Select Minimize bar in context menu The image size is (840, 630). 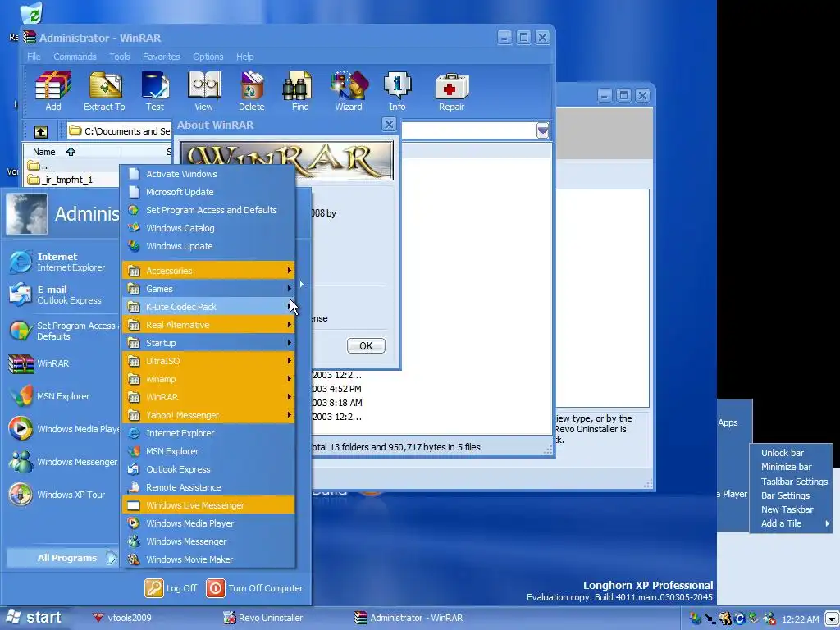pyautogui.click(x=792, y=467)
